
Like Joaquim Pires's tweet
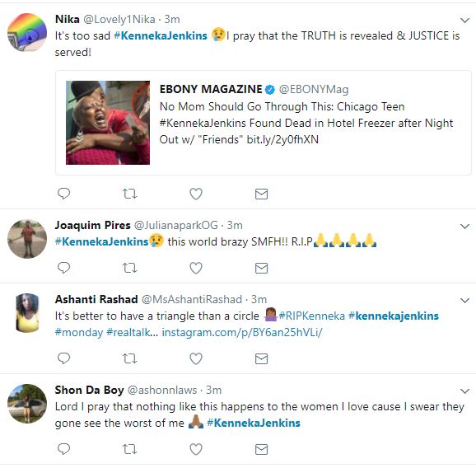196,268
